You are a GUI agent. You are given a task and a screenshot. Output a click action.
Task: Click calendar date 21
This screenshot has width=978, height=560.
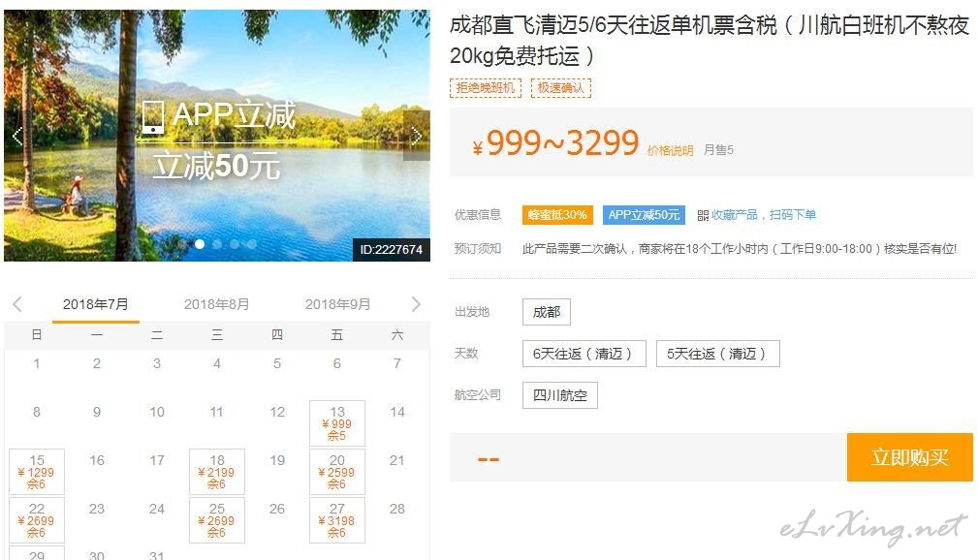(396, 461)
